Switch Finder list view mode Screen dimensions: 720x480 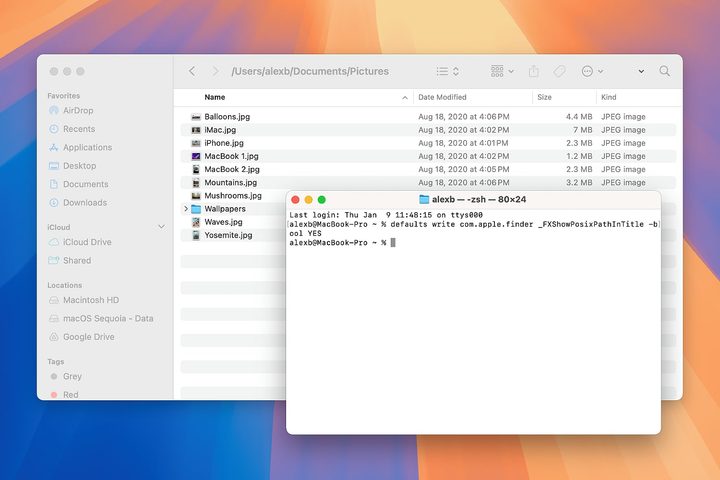448,71
